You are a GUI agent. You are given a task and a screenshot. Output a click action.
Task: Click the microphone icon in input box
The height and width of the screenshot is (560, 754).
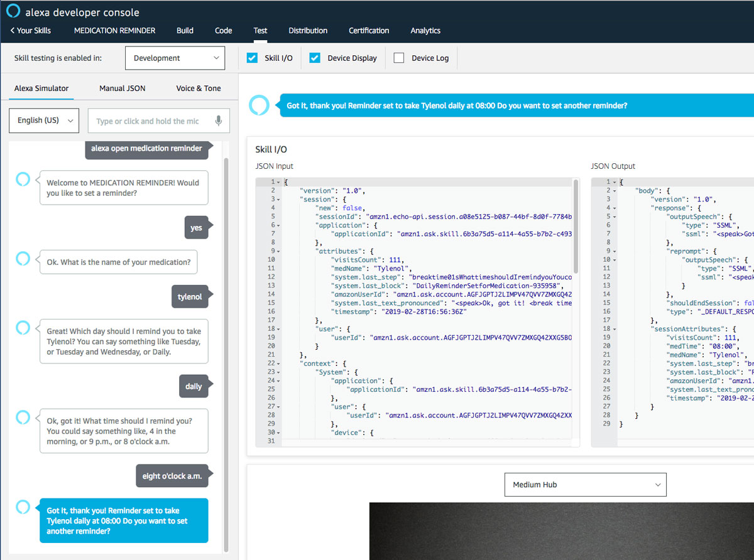[x=219, y=121]
